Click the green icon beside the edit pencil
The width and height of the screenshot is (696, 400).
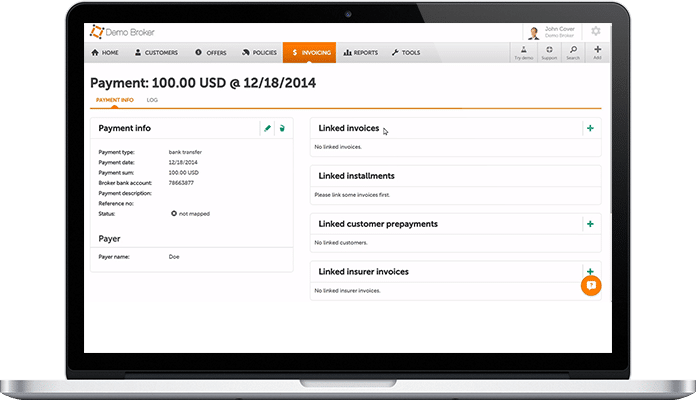click(282, 128)
